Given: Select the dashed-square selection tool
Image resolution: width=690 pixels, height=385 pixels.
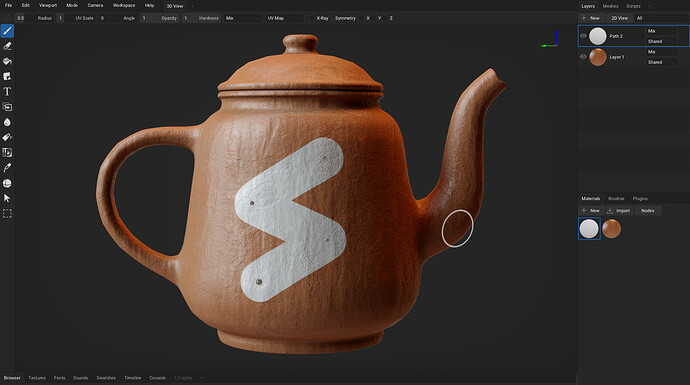Looking at the screenshot, I should coord(7,214).
